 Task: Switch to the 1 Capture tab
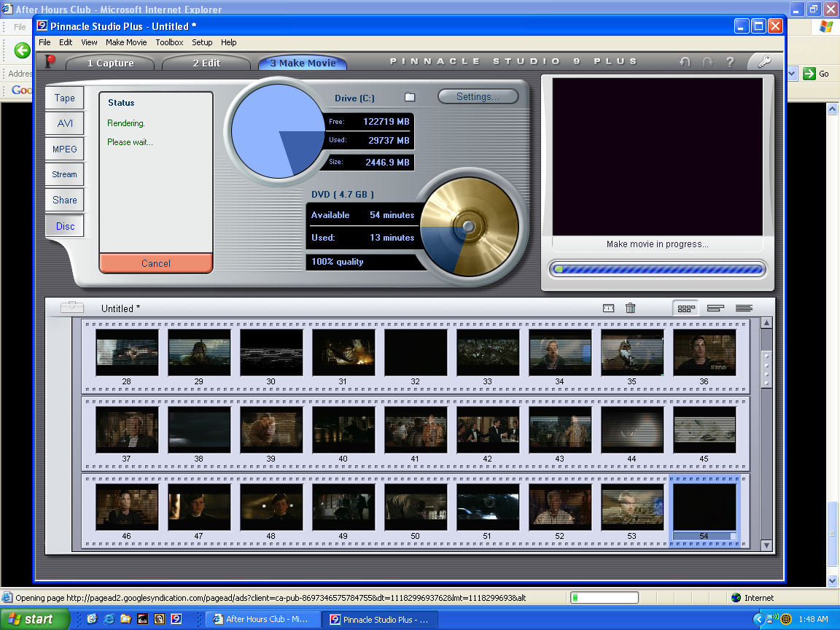point(110,63)
